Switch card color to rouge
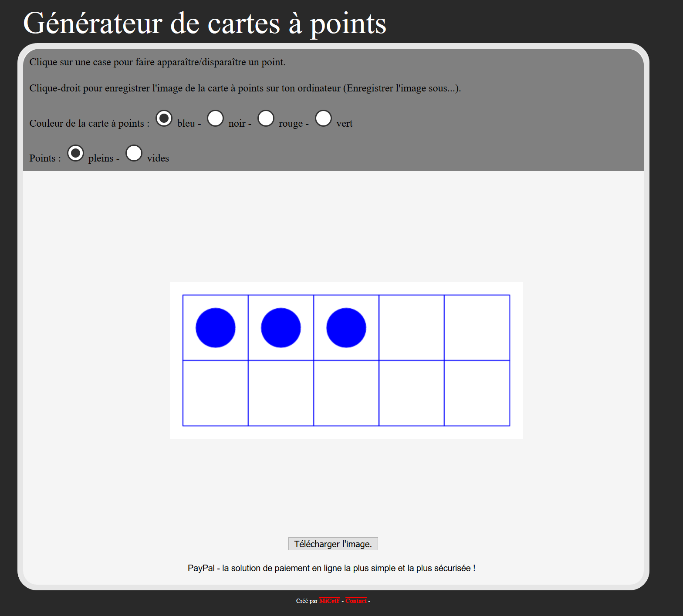The image size is (683, 616). [266, 118]
